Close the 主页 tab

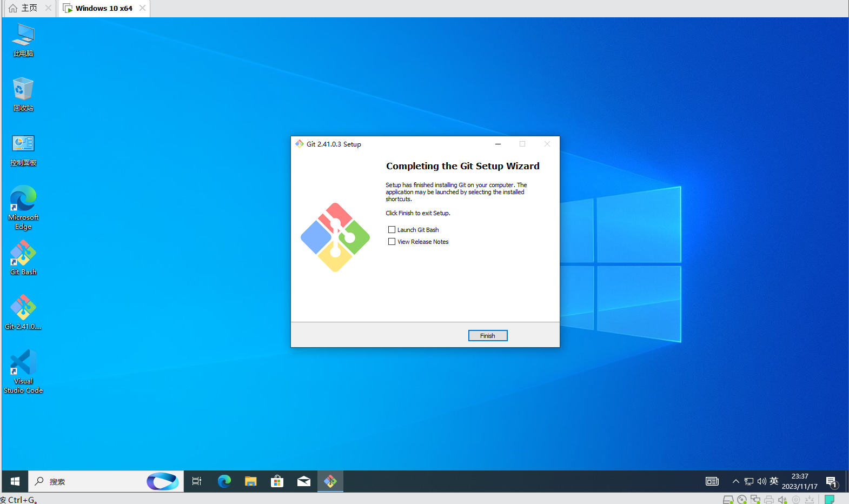pyautogui.click(x=48, y=8)
